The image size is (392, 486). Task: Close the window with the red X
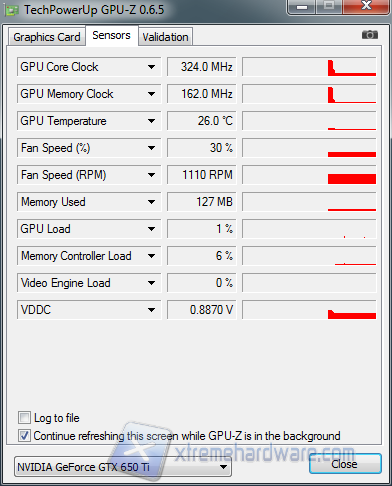(366, 7)
